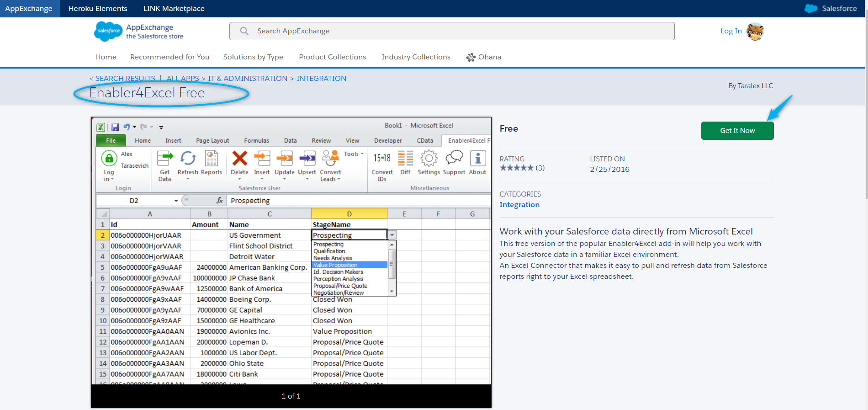The image size is (868, 410).
Task: Open the Tools dropdown in the ribbon
Action: pyautogui.click(x=354, y=154)
